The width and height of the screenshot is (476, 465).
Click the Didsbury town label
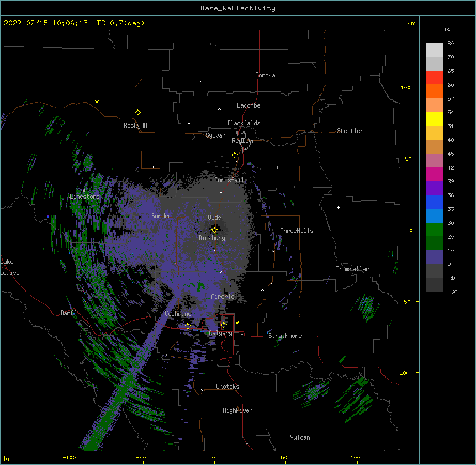211,238
